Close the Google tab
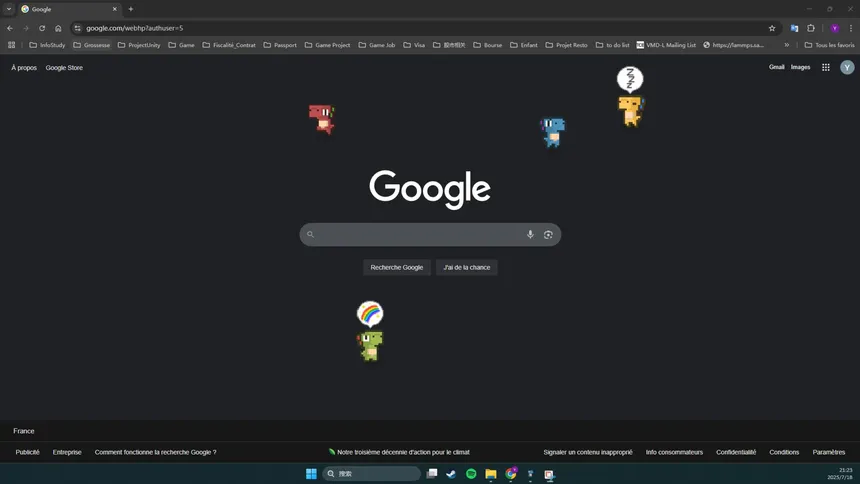Image resolution: width=860 pixels, height=484 pixels. coord(115,9)
